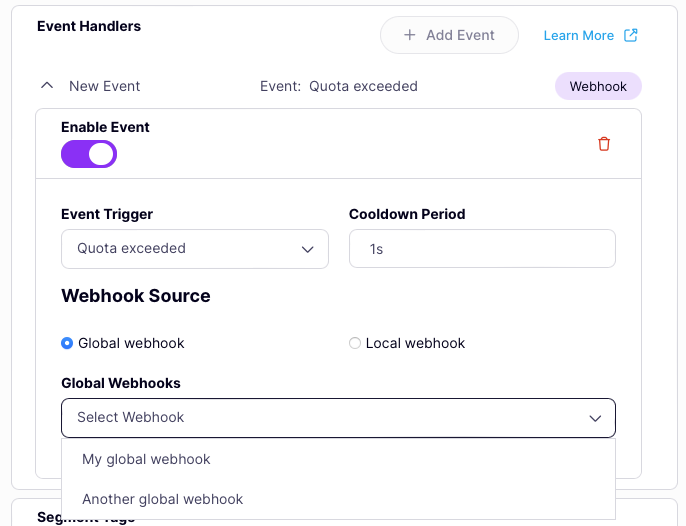Choose Another global webhook option
686x526 pixels.
[163, 499]
